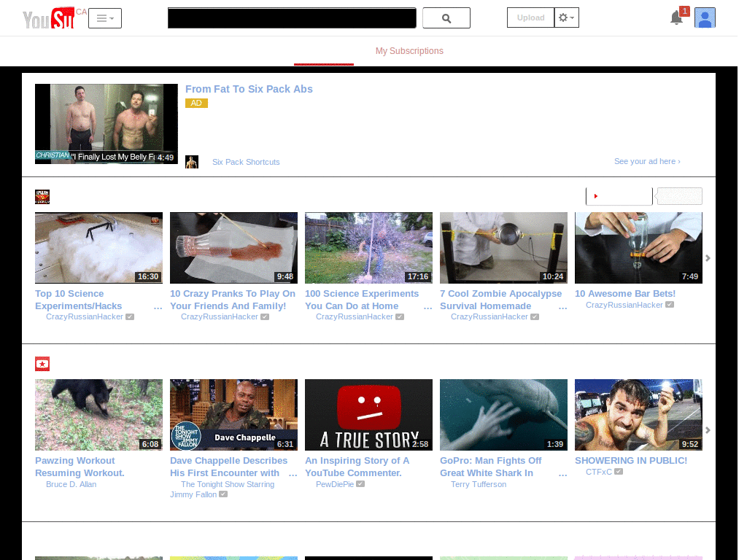Open the 7 Cool Zombie Apocalypse thumbnail
747x560 pixels.
(x=503, y=248)
